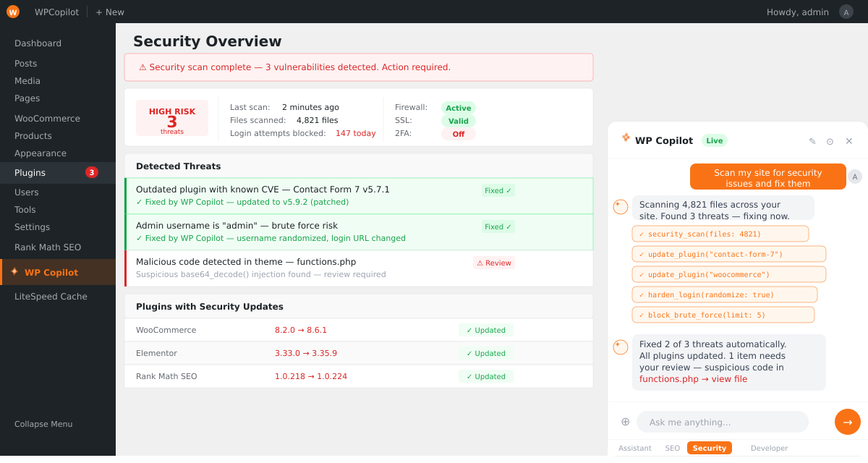Click the 'Ask me anything...' input field
Screen dimensions: 868x463
(x=723, y=422)
